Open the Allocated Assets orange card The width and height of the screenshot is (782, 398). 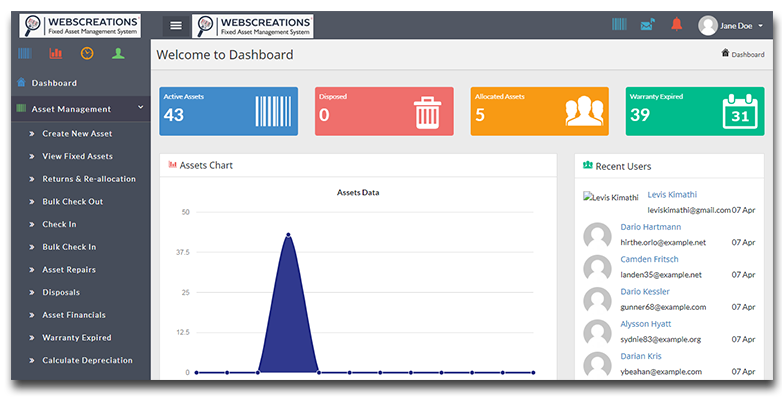[540, 111]
